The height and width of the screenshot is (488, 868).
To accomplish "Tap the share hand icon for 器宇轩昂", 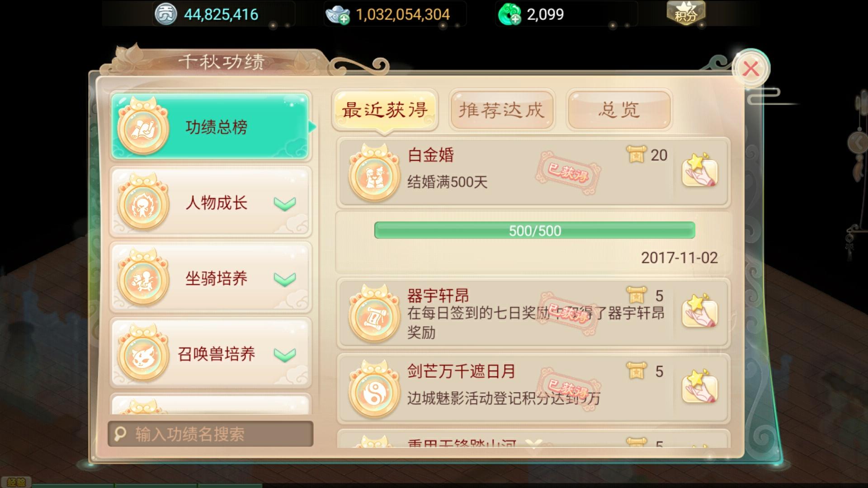I will click(699, 311).
